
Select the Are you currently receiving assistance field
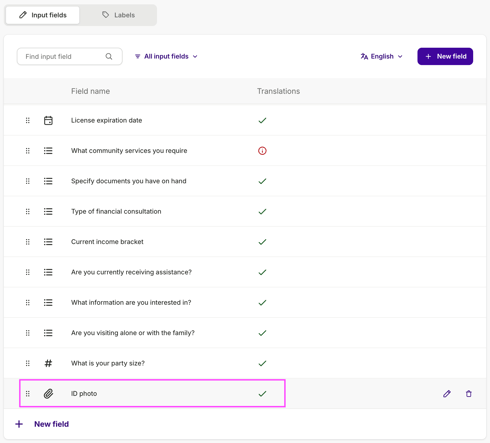coord(245,272)
